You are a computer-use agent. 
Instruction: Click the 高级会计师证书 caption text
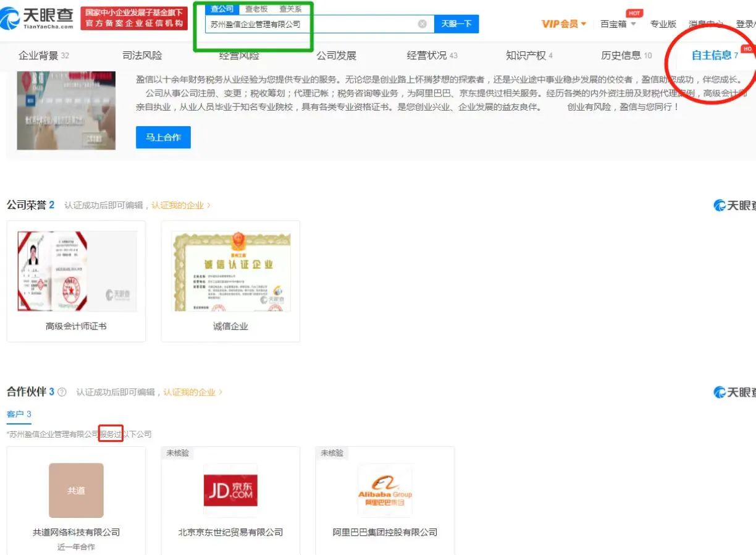tap(76, 326)
